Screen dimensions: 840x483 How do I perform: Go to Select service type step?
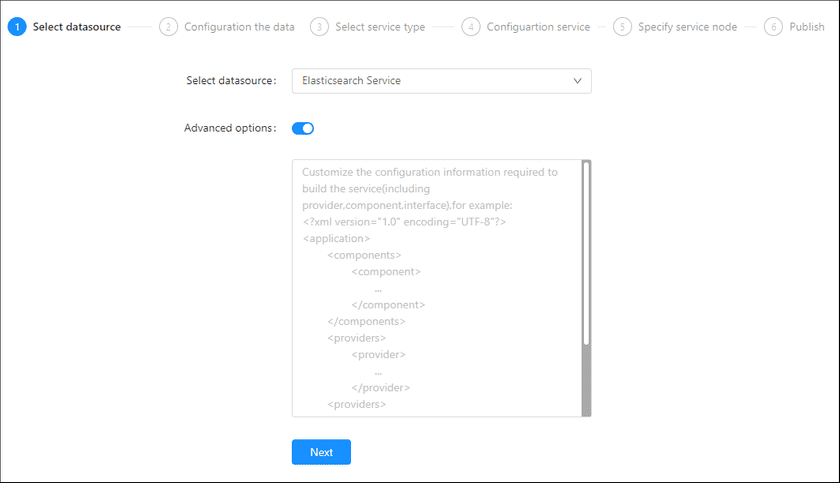(380, 27)
